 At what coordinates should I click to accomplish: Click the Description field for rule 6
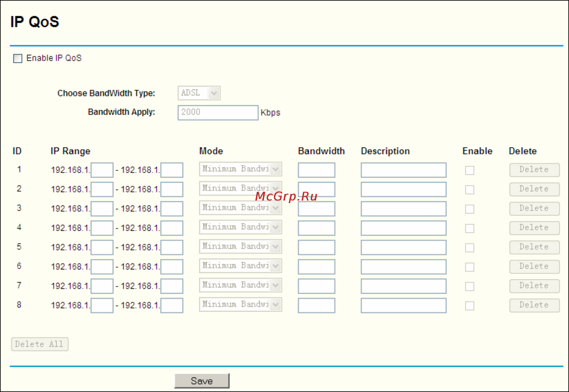404,267
